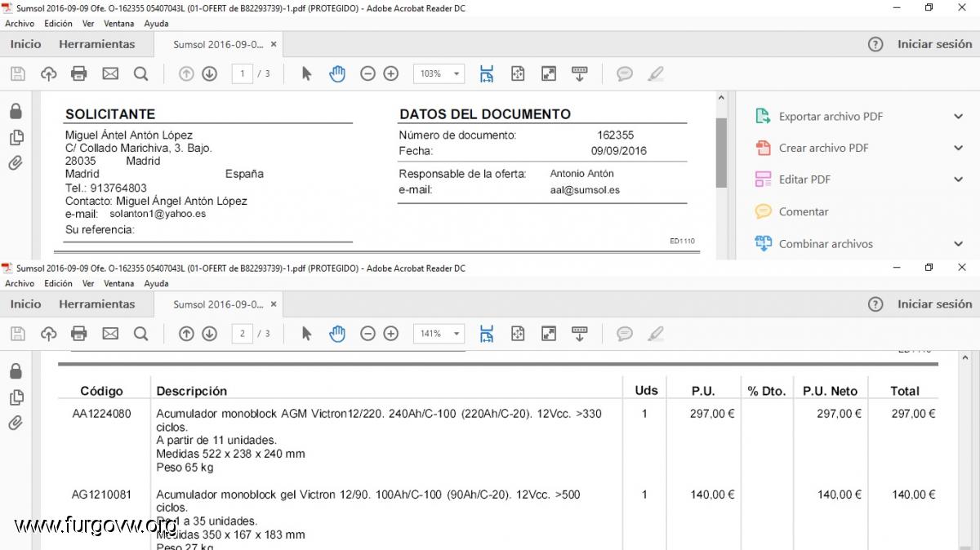Zoom out with the minus icon in the 141% window
This screenshot has width=980, height=550.
(x=367, y=334)
